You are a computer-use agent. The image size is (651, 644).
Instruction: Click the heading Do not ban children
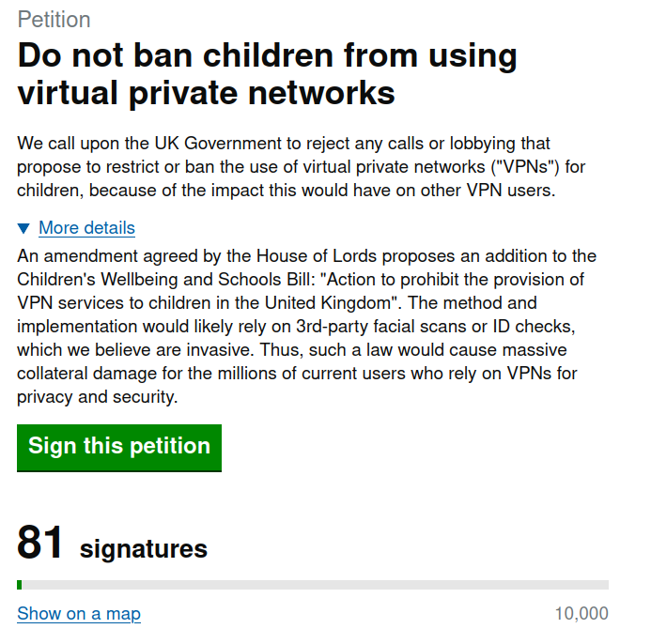click(267, 55)
